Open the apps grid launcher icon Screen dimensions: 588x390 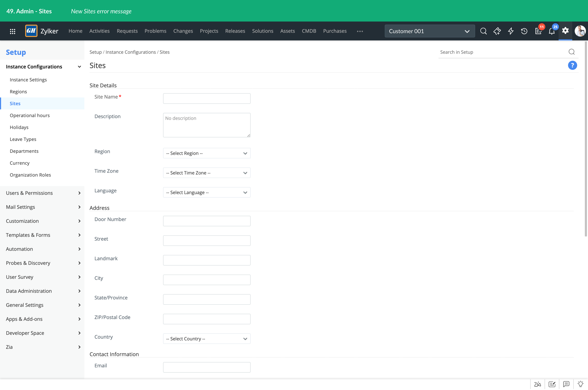tap(12, 31)
